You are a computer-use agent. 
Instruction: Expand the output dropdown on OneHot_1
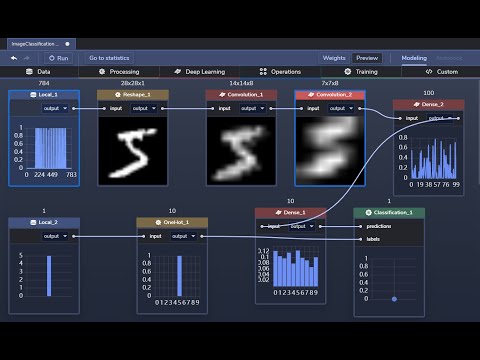184,236
